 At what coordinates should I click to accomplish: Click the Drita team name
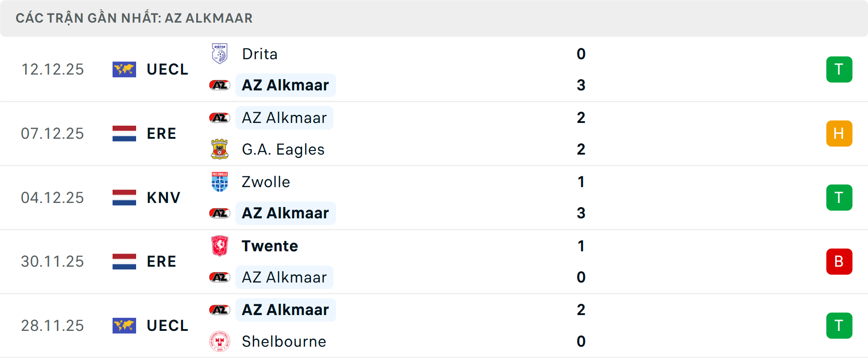click(259, 54)
